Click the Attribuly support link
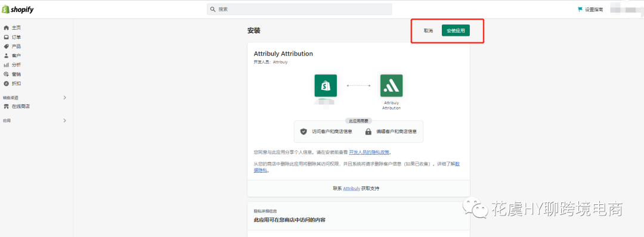 pos(352,189)
